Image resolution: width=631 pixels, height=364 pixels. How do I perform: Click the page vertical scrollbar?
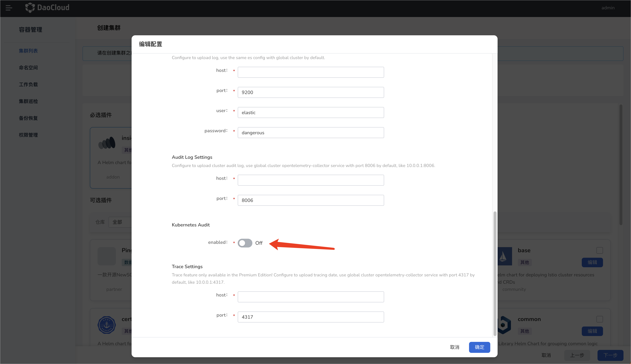click(x=621, y=164)
